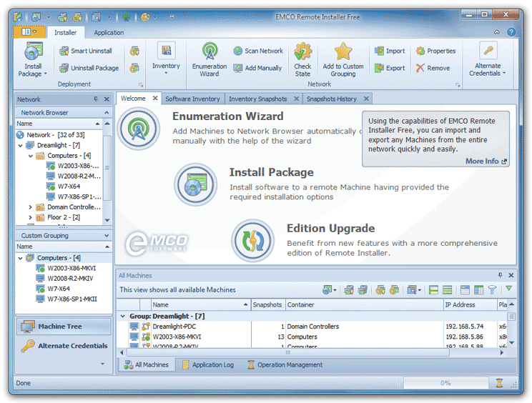
Task: Launch the Enumeration Wizard from the ribbon
Action: pyautogui.click(x=210, y=59)
